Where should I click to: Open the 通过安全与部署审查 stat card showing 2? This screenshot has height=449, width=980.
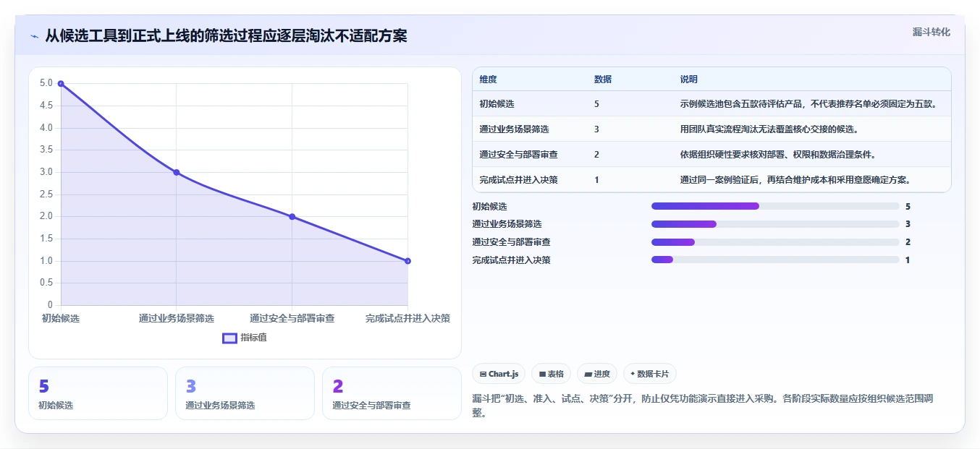[392, 393]
